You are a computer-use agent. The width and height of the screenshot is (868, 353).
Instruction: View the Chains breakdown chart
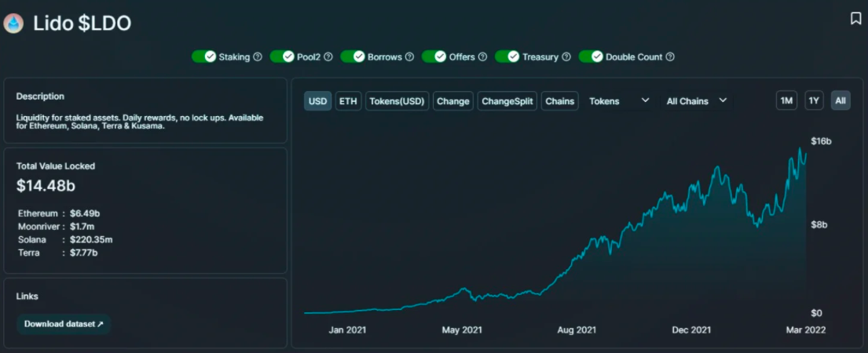(x=559, y=101)
